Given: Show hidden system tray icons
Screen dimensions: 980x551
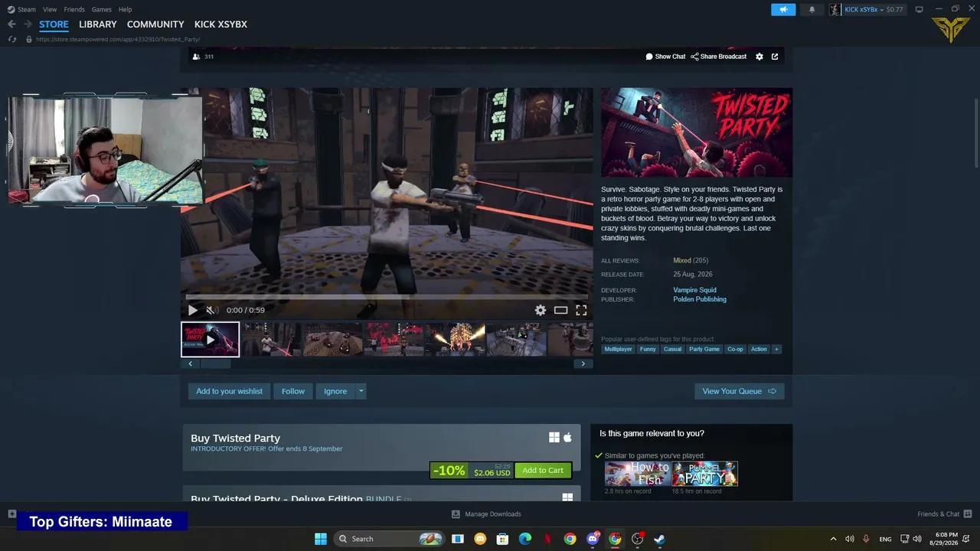Looking at the screenshot, I should (x=834, y=539).
